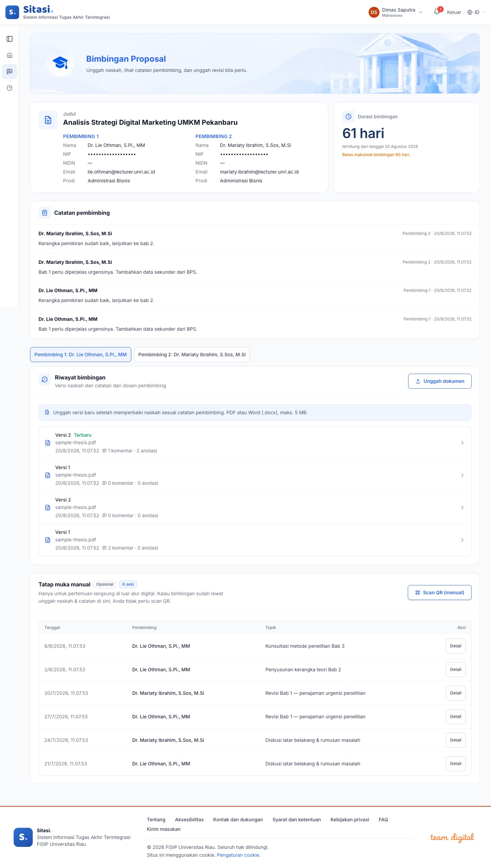Open FAQ footer link

[x=383, y=820]
